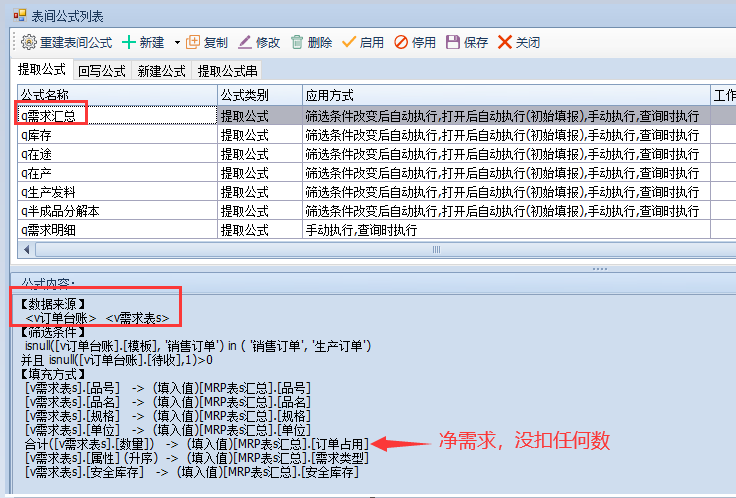Click the <v需求表s> data source text

137,318
